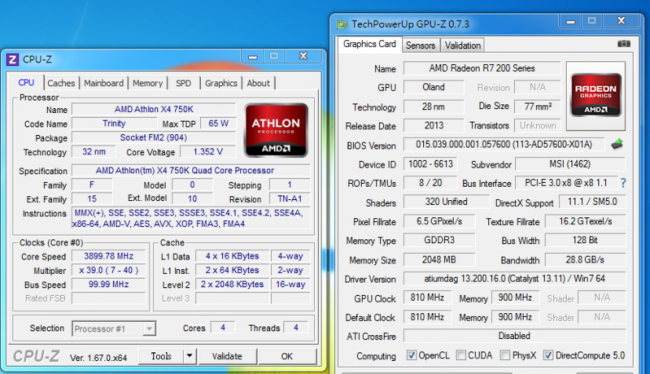The height and width of the screenshot is (374, 650).
Task: Click the Pixel Fillrate value 6.5 GPixel/s
Action: pos(439,221)
